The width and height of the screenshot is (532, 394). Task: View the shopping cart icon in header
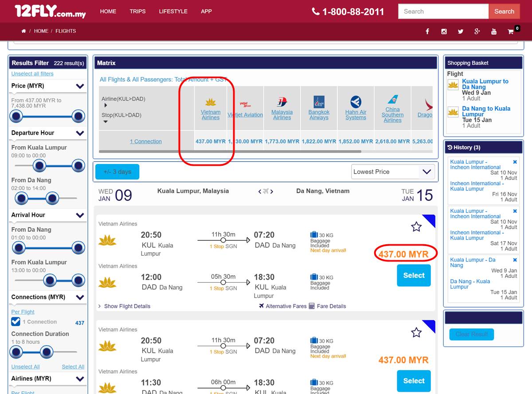click(x=511, y=31)
